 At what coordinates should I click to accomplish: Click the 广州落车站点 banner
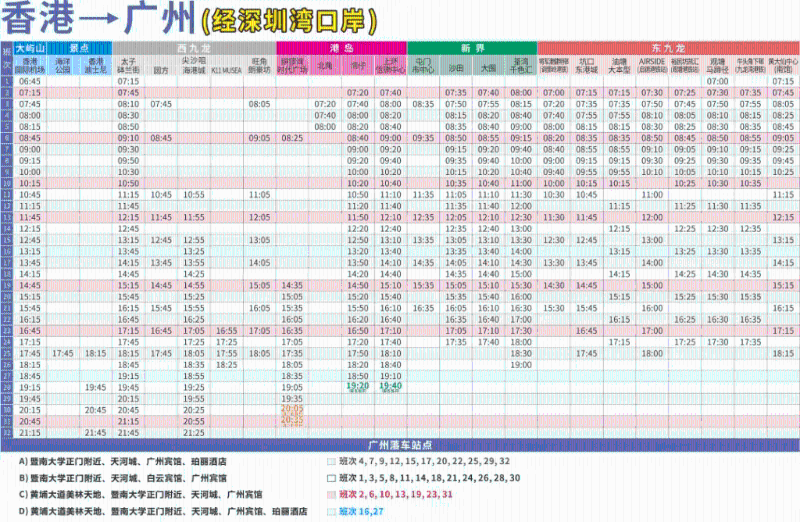(399, 445)
